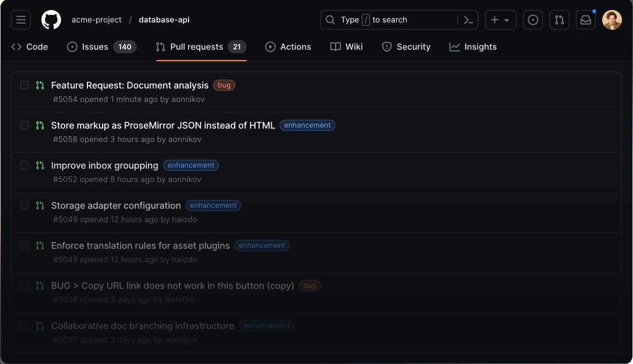Open the Actions tab
The height and width of the screenshot is (364, 633).
pos(288,47)
